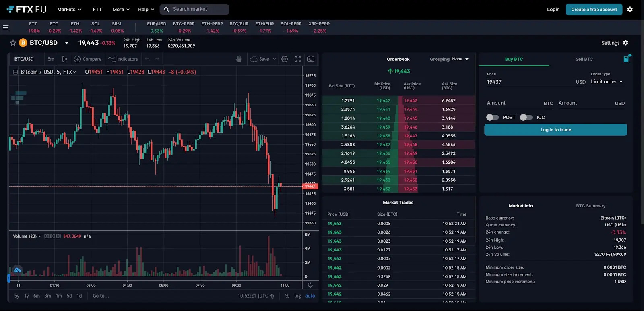
Task: Click the Price input showing 19437
Action: click(536, 82)
